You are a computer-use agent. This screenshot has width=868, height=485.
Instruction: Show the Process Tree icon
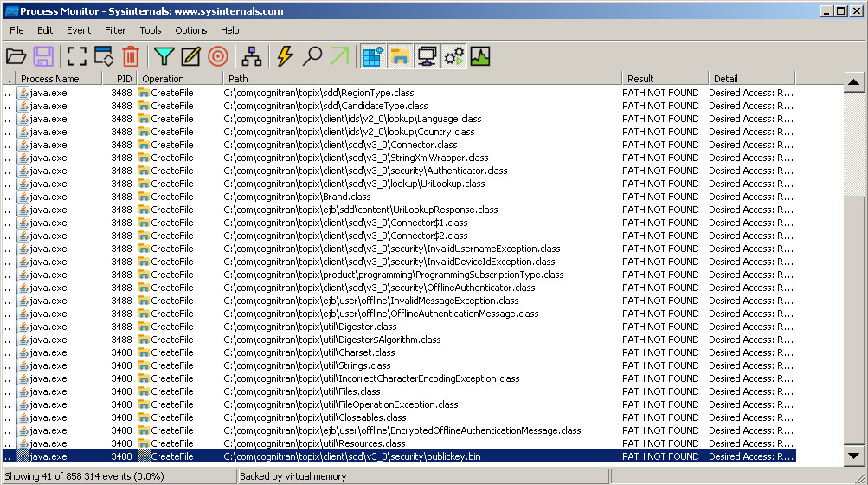pos(251,56)
